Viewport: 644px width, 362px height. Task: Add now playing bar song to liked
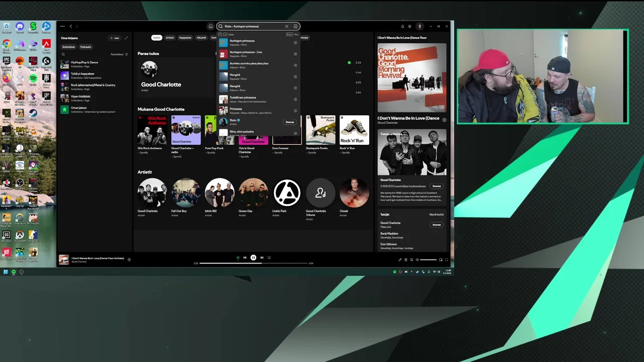point(129,260)
